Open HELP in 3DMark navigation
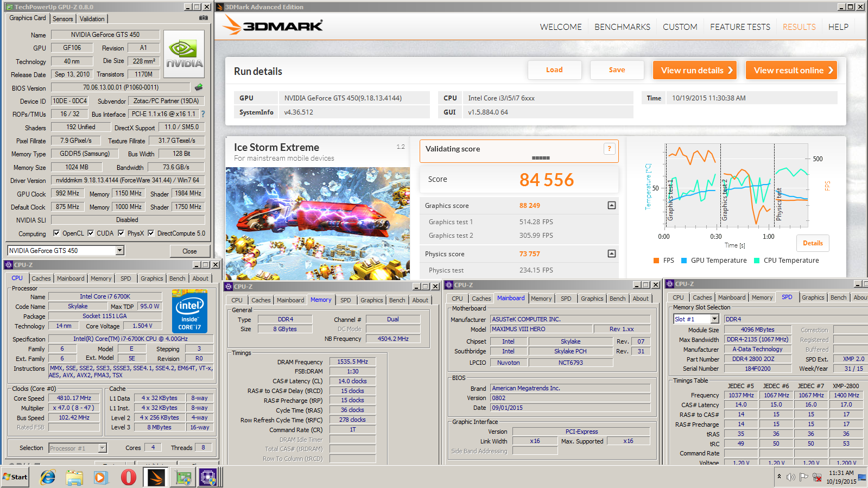868x488 pixels. [838, 27]
